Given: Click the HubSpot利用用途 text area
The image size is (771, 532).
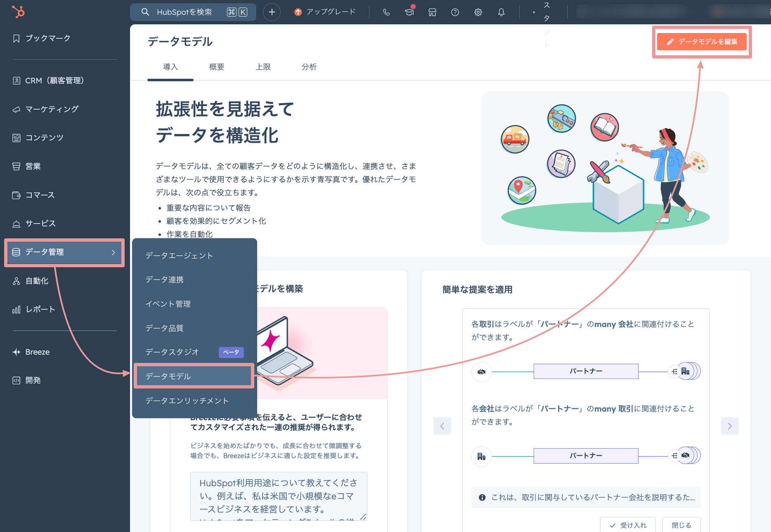Looking at the screenshot, I should [x=279, y=496].
